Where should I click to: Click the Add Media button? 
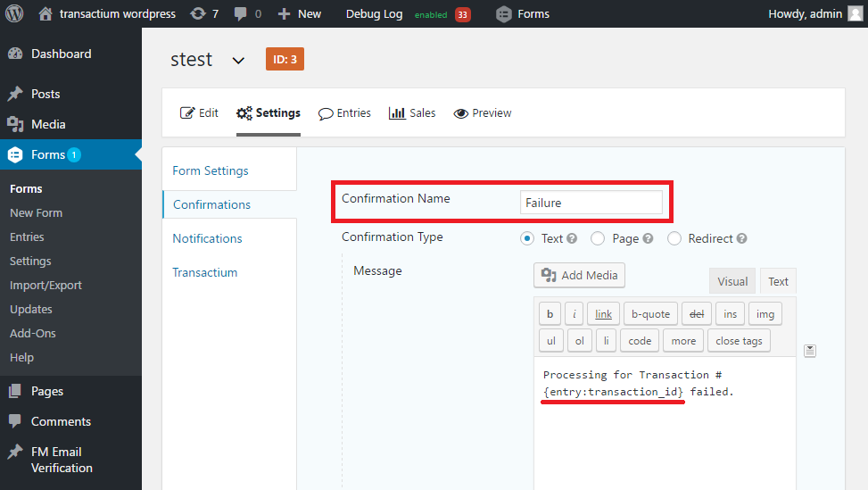579,275
